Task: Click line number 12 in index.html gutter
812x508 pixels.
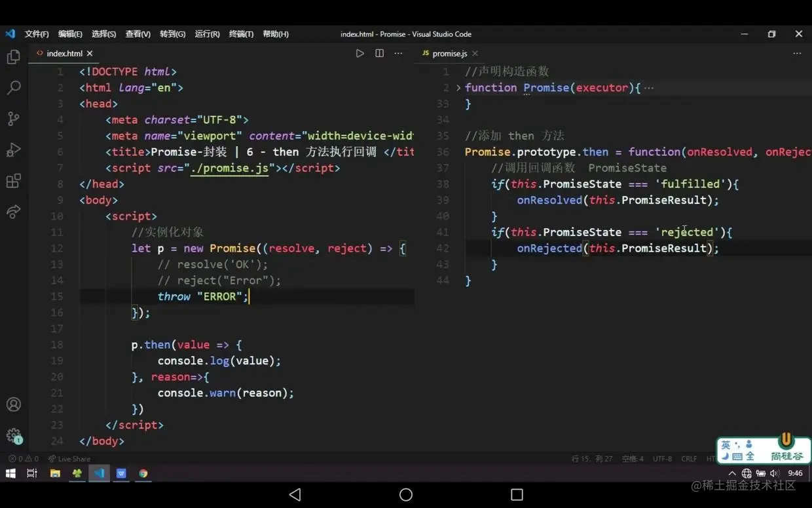Action: point(56,248)
